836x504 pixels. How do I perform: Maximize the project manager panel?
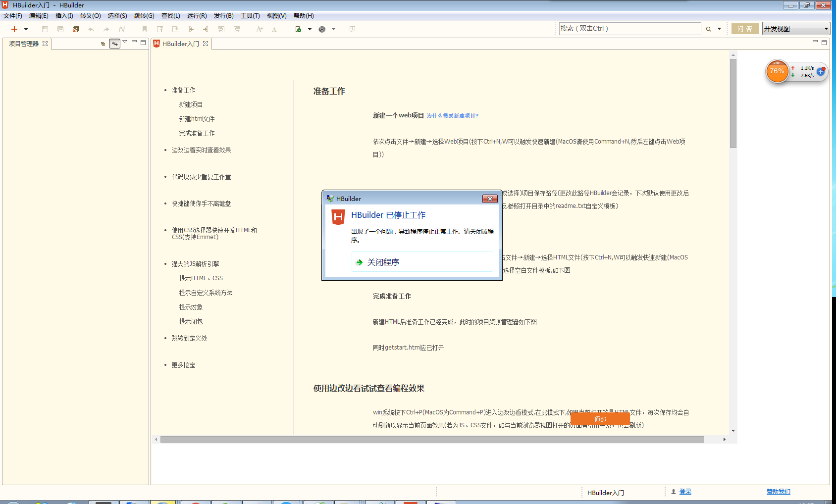click(143, 43)
